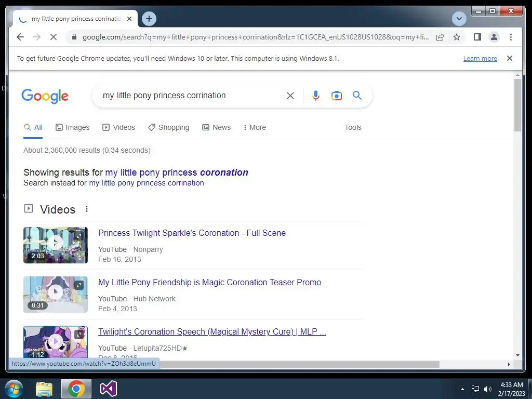This screenshot has width=532, height=399.
Task: Open corrected query link with coronation
Action: 177,172
